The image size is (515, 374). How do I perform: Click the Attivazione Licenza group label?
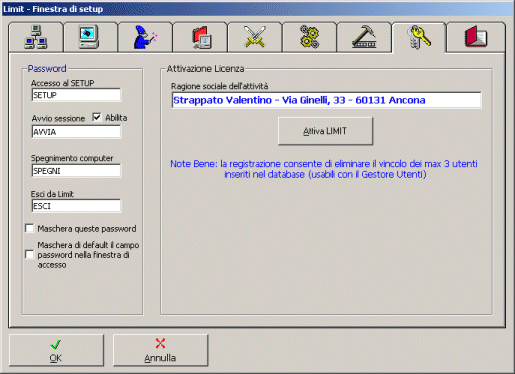(x=205, y=69)
